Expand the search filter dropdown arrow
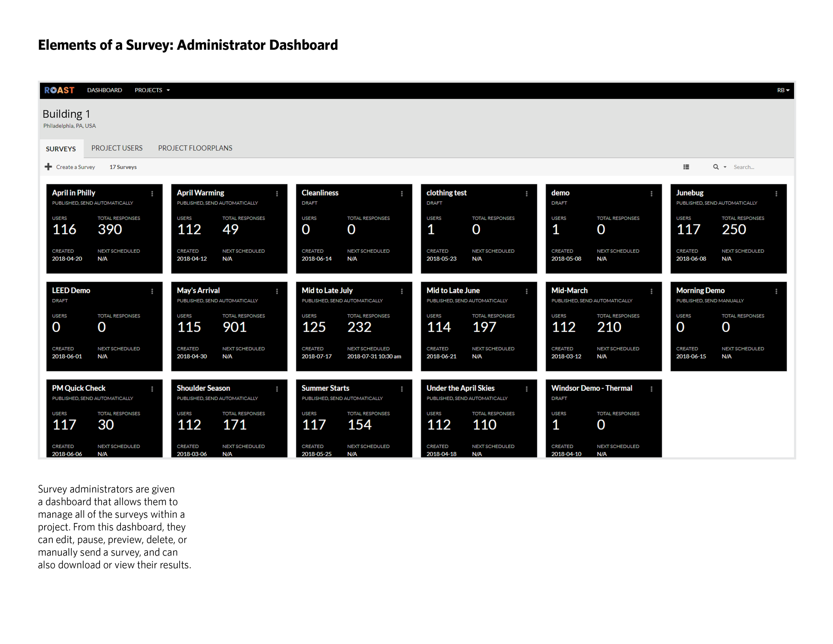The height and width of the screenshot is (644, 833). coord(725,167)
